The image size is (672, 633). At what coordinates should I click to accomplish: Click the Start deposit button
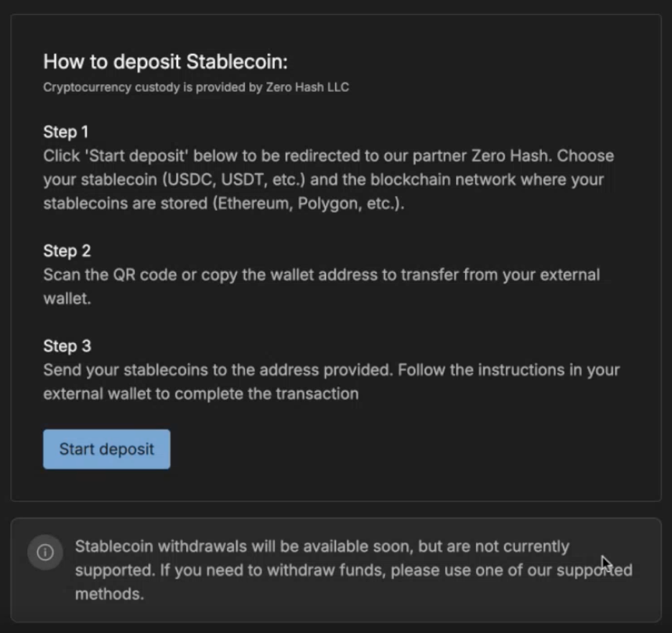(x=106, y=449)
